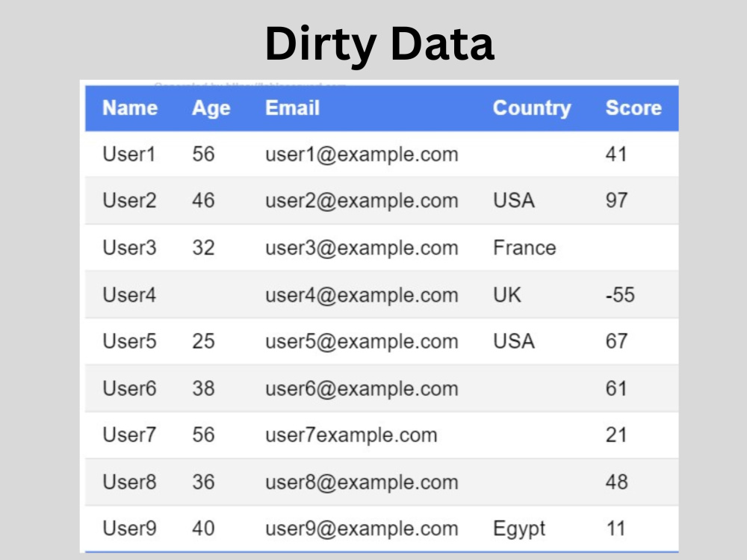This screenshot has height=560, width=747.
Task: Click the user3@example.com email cell
Action: click(x=362, y=248)
